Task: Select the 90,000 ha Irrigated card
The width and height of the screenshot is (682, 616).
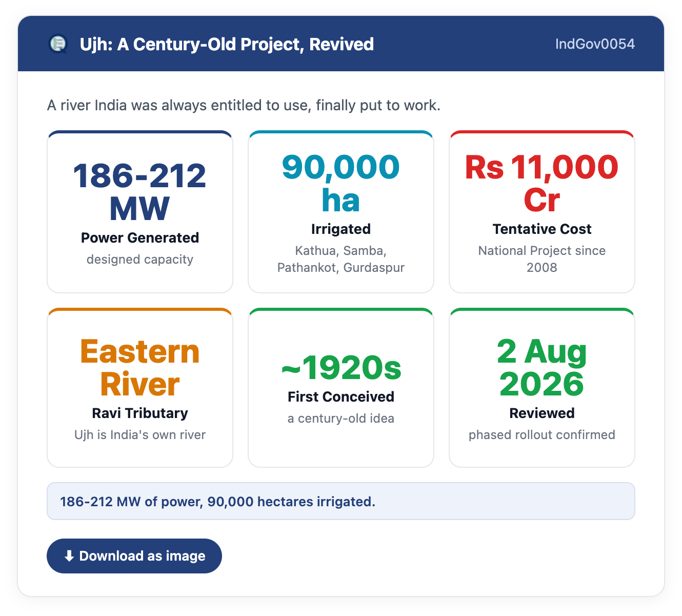Action: [341, 212]
